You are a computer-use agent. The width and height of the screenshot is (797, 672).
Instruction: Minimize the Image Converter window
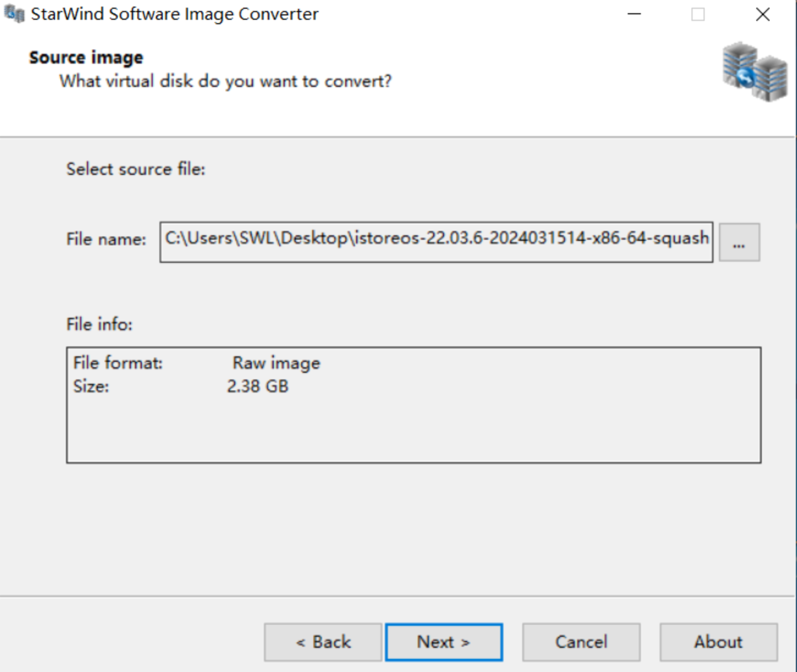(x=634, y=14)
